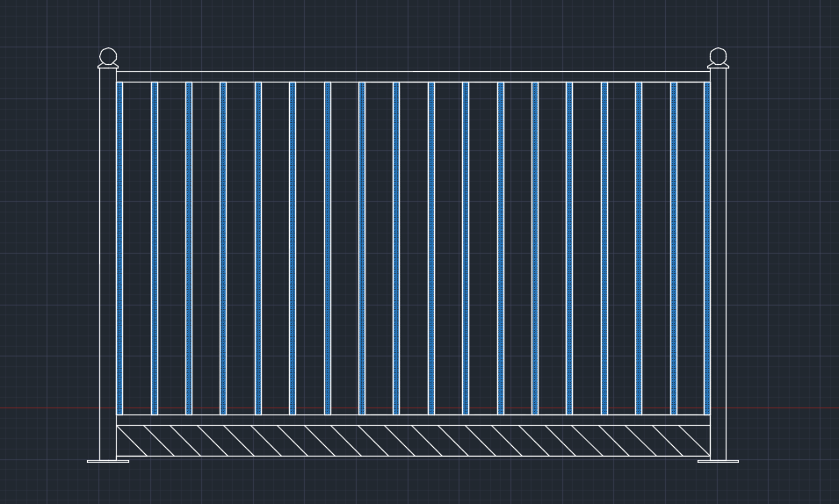Click empty grid canvas above the fence
Viewport: 839px width, 504px height.
pyautogui.click(x=413, y=31)
